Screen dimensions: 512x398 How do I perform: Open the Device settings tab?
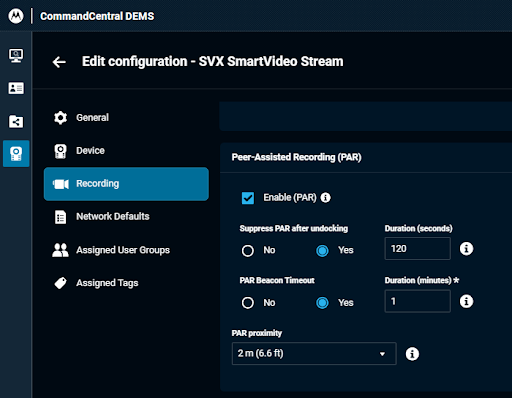pos(126,151)
